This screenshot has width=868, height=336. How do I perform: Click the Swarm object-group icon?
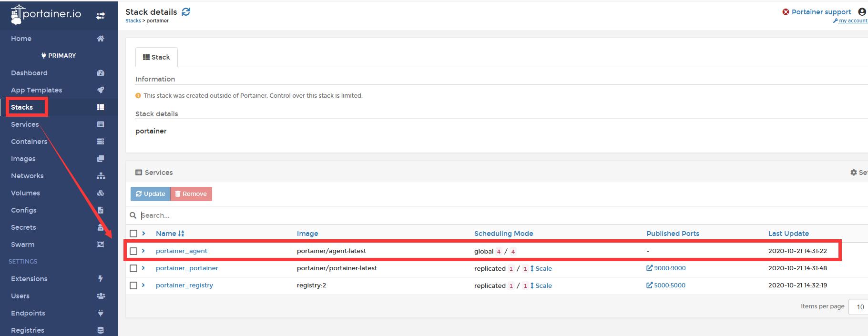101,244
